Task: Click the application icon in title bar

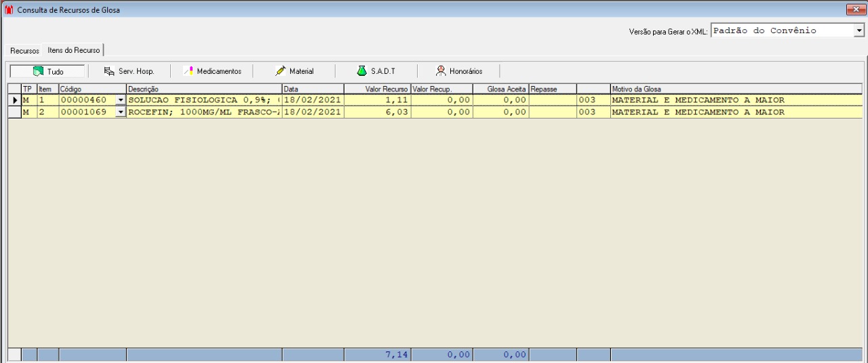Action: 9,10
